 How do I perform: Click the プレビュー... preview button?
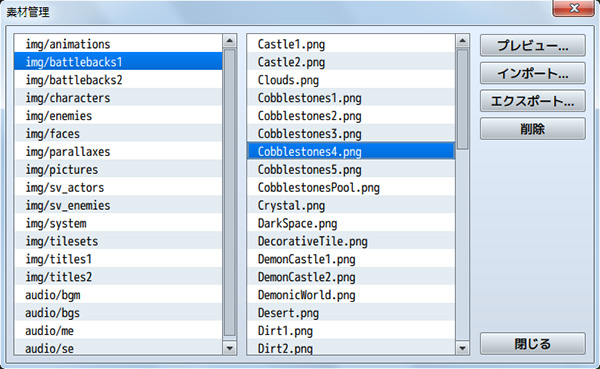coord(533,46)
